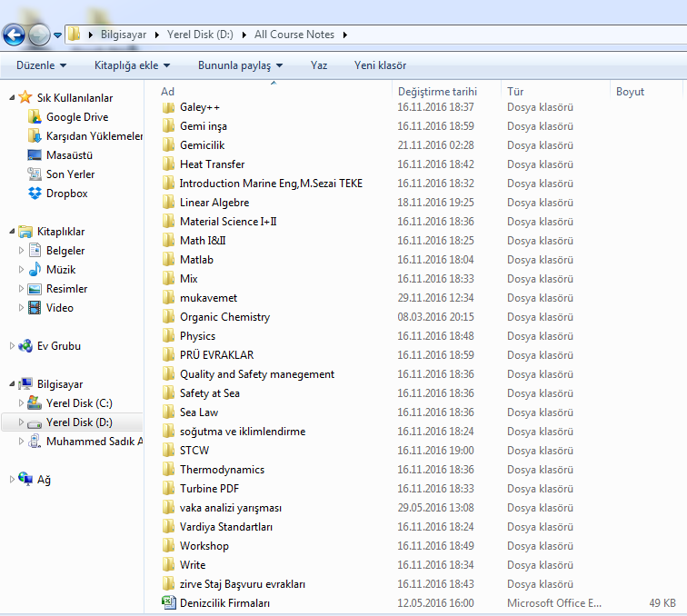The image size is (687, 616).
Task: Open the Düzenle dropdown menu
Action: pos(41,65)
